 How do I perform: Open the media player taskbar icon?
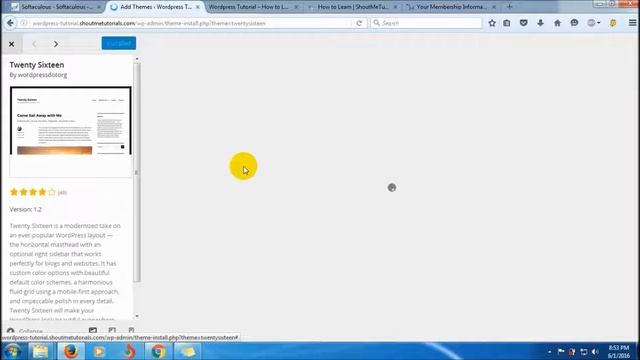tap(99, 351)
